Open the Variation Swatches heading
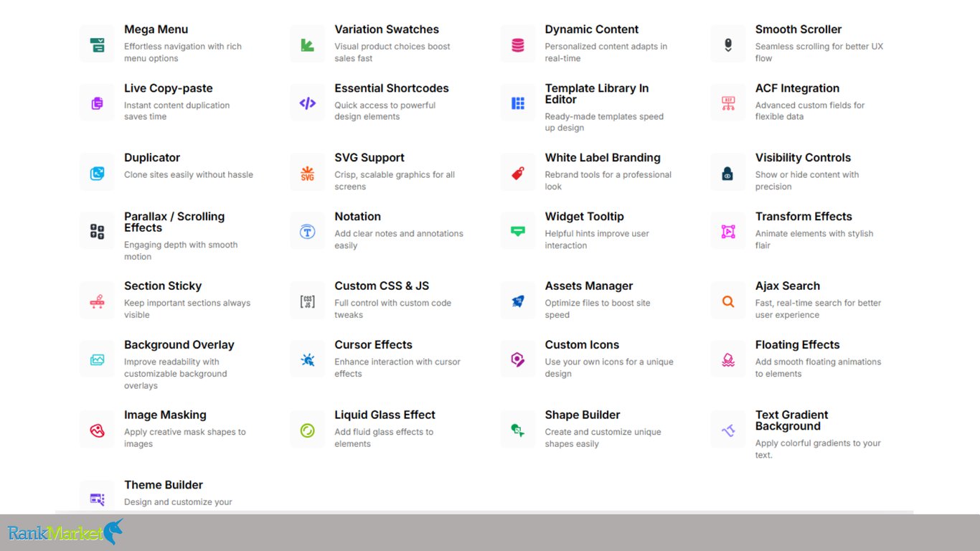Screen dimensions: 980x551 point(387,29)
